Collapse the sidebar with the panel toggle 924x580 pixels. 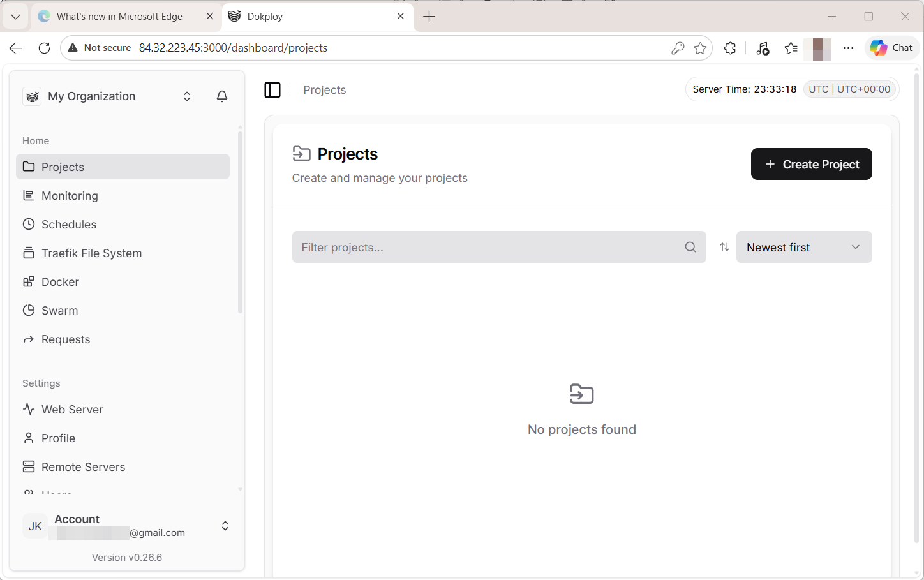(272, 89)
